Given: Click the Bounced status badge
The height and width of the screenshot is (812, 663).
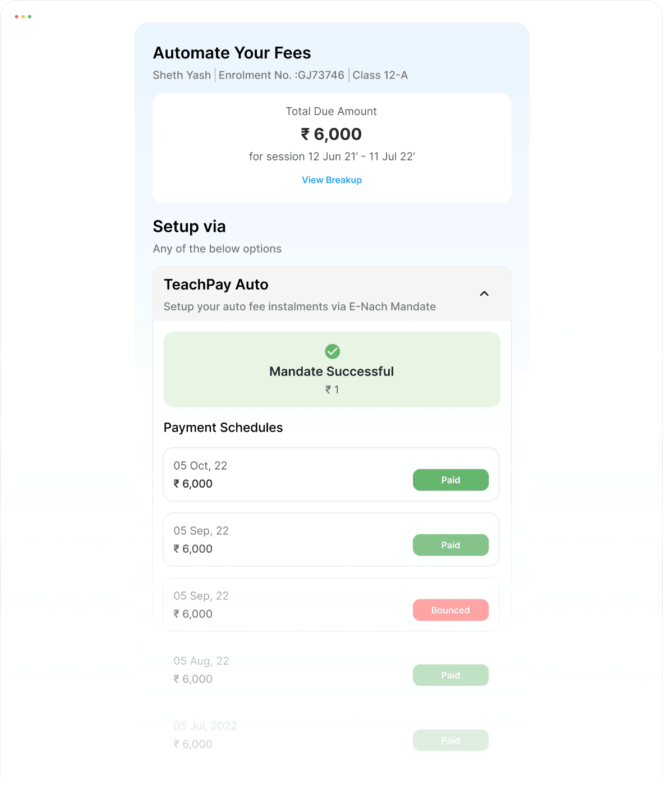Looking at the screenshot, I should click(x=451, y=610).
